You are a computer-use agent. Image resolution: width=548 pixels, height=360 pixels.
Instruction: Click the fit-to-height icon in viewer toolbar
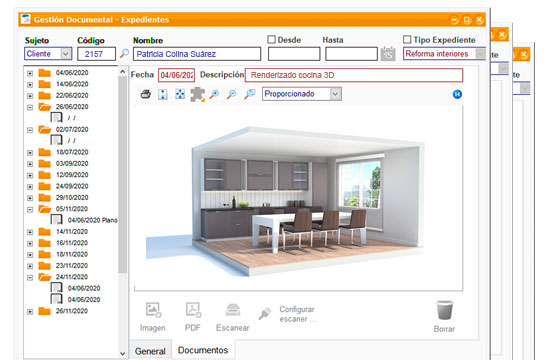coord(163,94)
